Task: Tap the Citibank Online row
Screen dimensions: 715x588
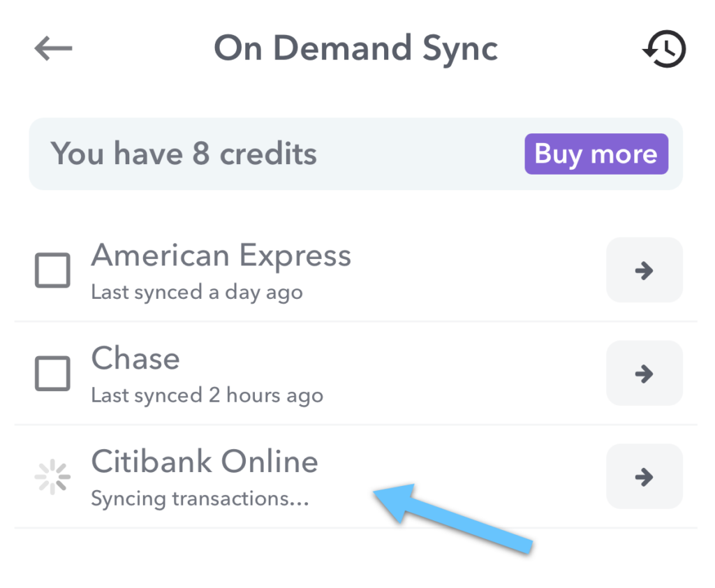Action: 349,477
